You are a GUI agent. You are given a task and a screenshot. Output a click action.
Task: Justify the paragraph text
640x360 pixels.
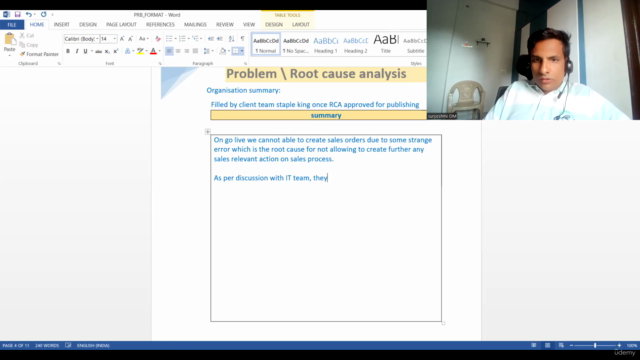196,51
